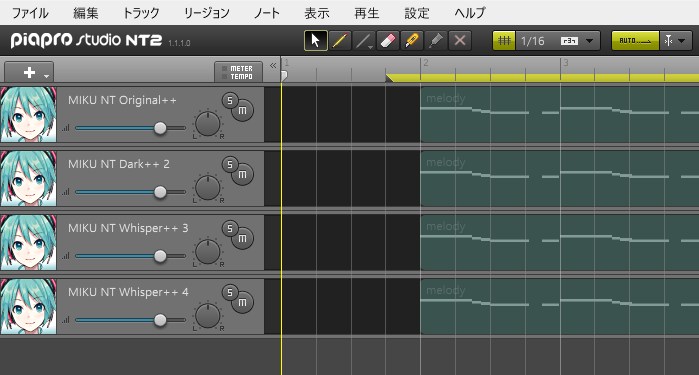
Task: Click the pan knob on MIKU NT Dark++ 2
Action: [208, 188]
